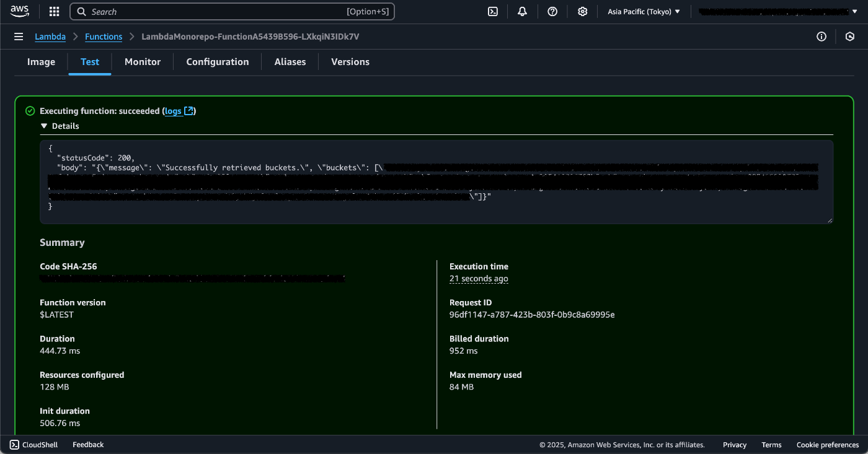Open account settings via the gear icon
The height and width of the screenshot is (454, 868).
coord(582,11)
